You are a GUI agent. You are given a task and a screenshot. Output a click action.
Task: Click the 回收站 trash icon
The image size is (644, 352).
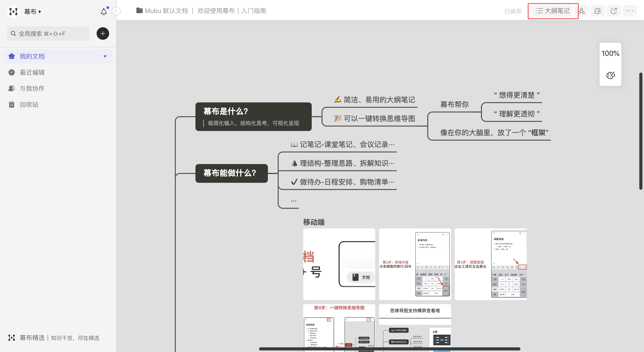click(x=11, y=104)
